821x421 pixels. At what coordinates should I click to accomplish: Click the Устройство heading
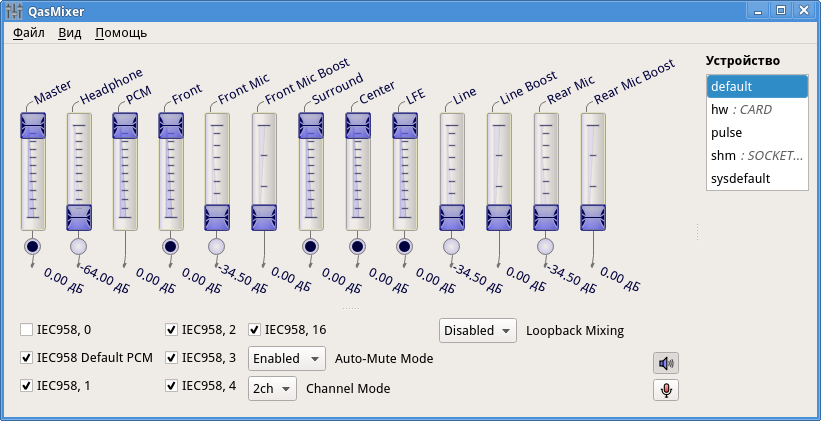tap(742, 60)
